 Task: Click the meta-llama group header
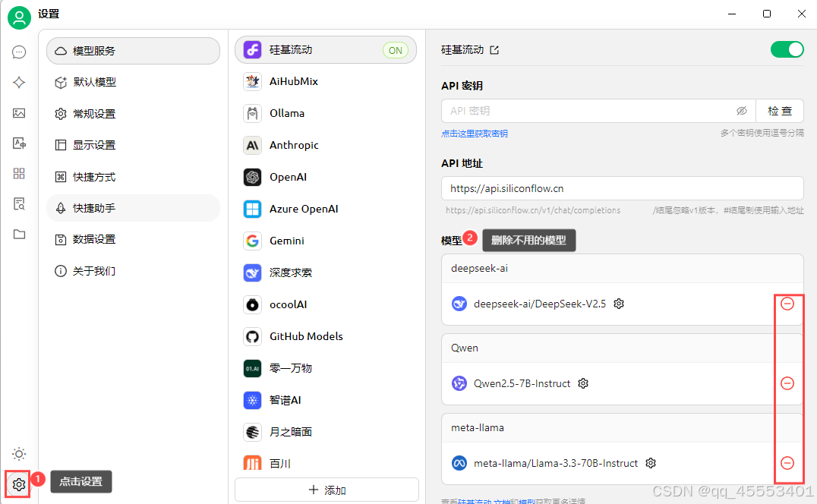[622, 428]
